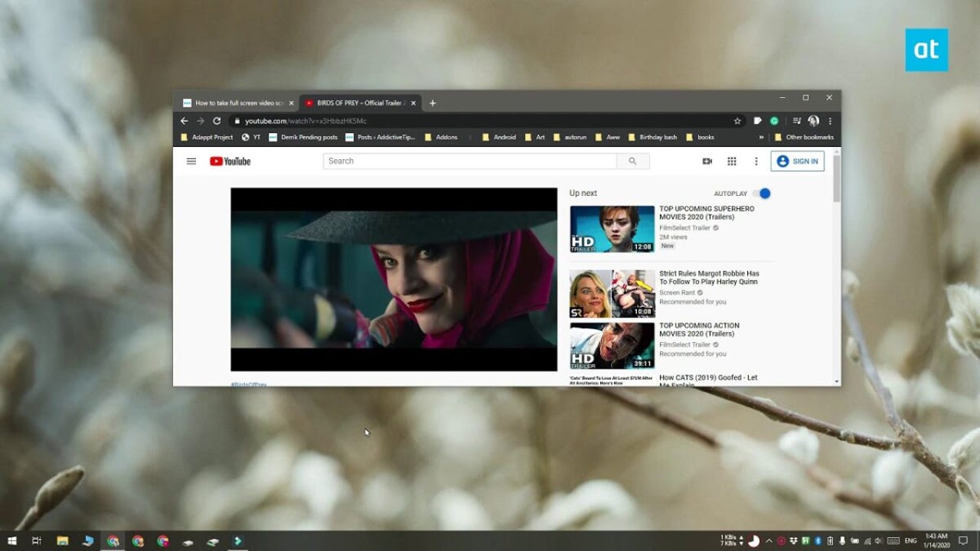Open the YouTube hamburger menu
This screenshot has height=551, width=980.
pyautogui.click(x=191, y=161)
